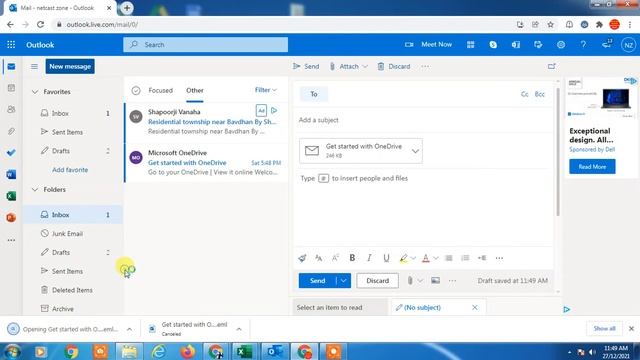The height and width of the screenshot is (360, 640).
Task: Click the Search mail box
Action: [206, 44]
